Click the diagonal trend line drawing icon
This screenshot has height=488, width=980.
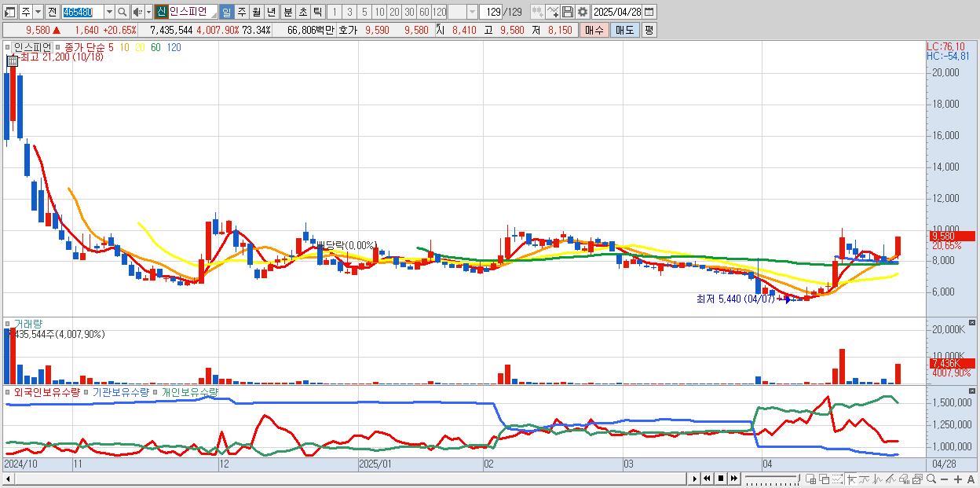(890, 479)
